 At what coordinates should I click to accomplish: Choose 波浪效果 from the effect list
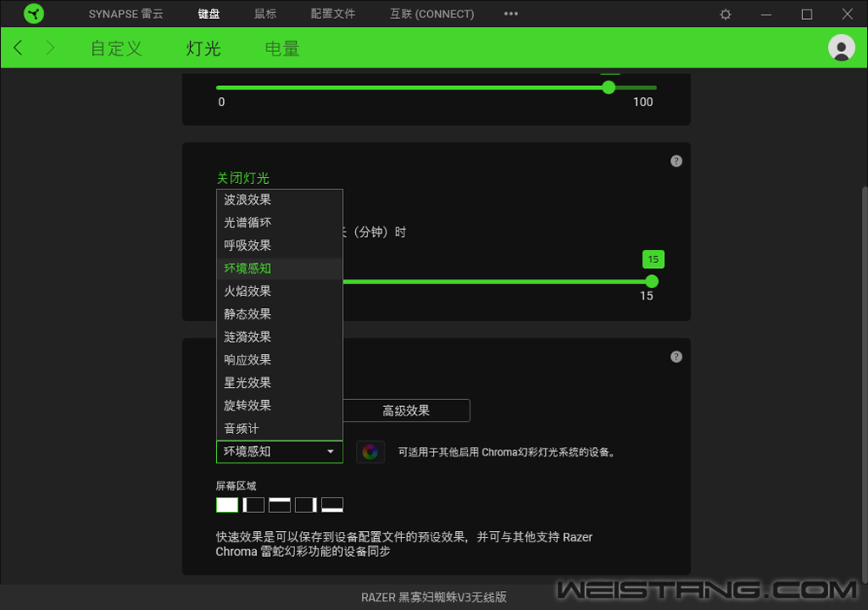279,200
